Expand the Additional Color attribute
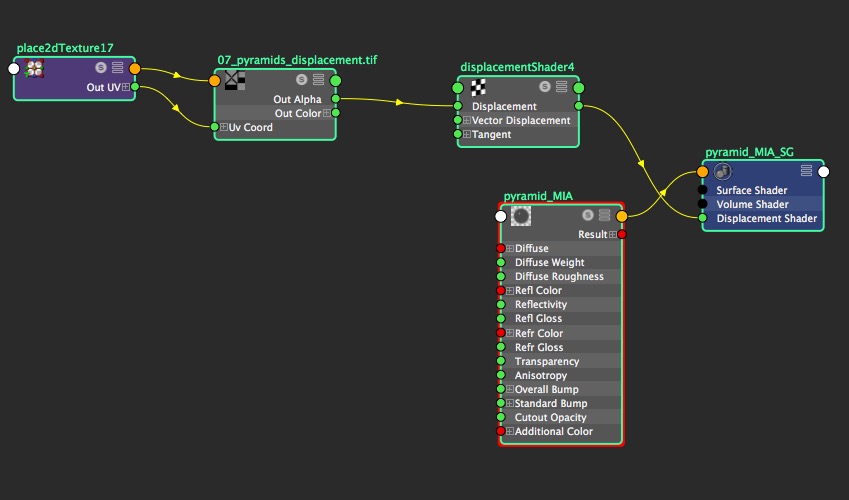 pyautogui.click(x=510, y=431)
